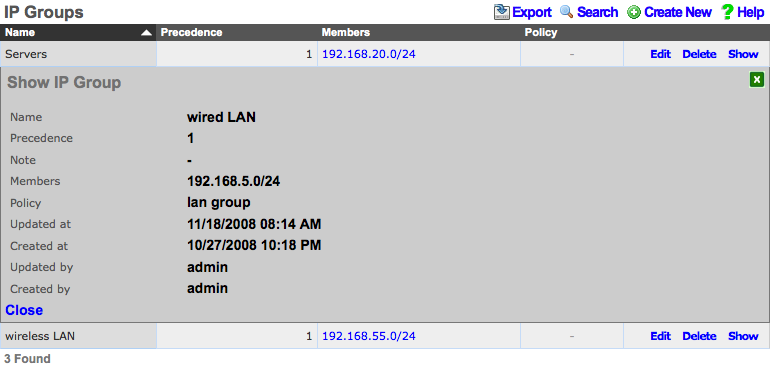Toggle Name column sort arrow

click(146, 33)
